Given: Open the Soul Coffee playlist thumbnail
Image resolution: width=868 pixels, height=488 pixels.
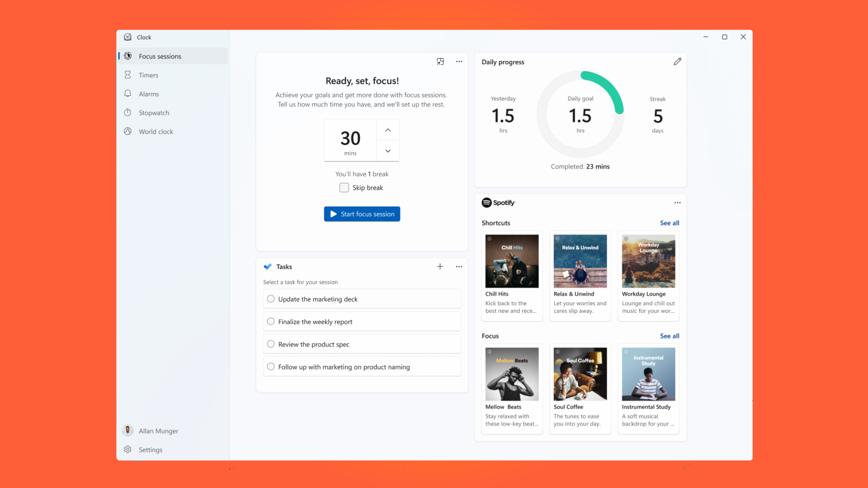Looking at the screenshot, I should pyautogui.click(x=580, y=374).
